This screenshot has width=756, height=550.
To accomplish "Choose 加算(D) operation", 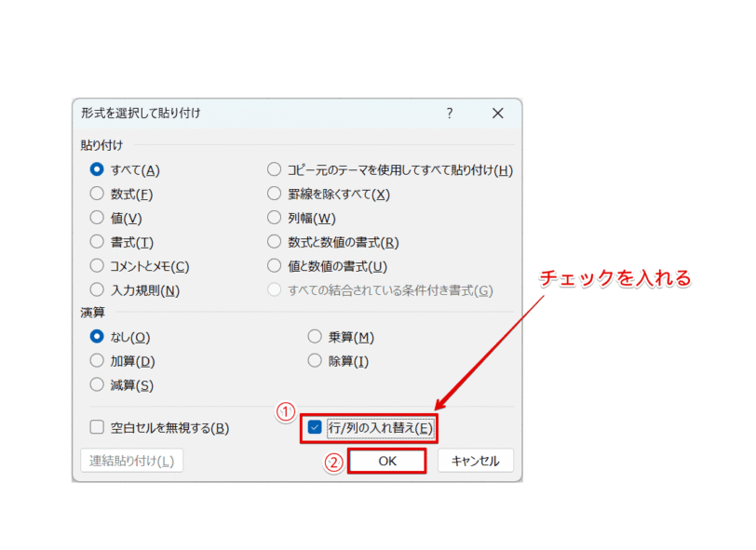I will 97,360.
